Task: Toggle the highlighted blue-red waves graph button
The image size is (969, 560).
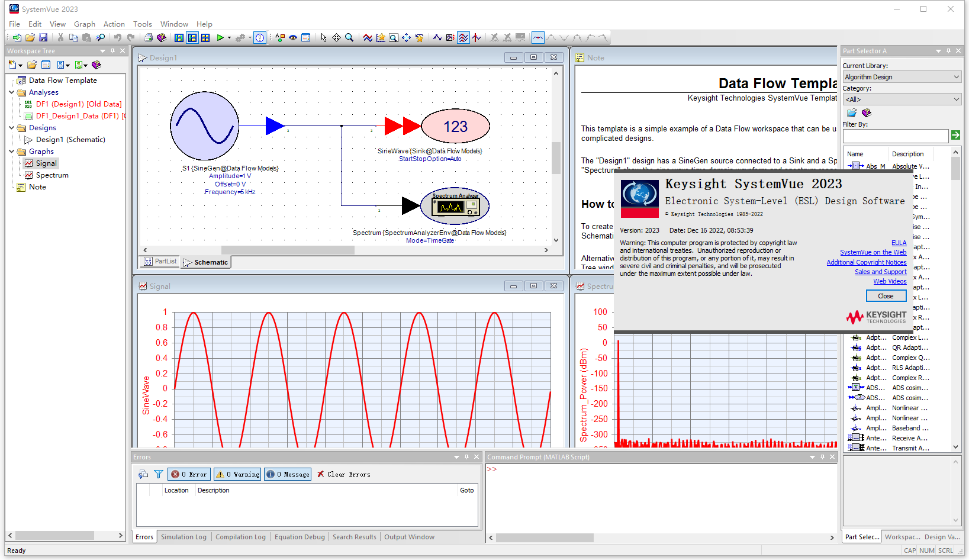Action: (x=463, y=38)
